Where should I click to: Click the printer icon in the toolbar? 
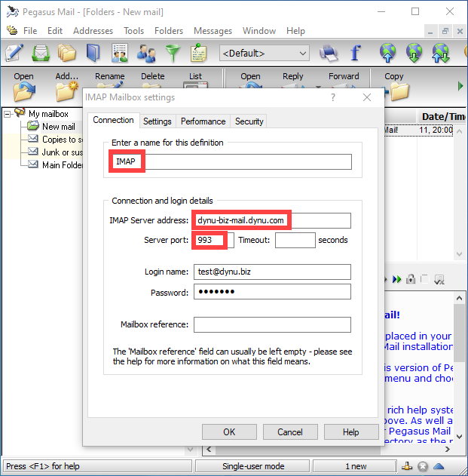click(x=329, y=54)
